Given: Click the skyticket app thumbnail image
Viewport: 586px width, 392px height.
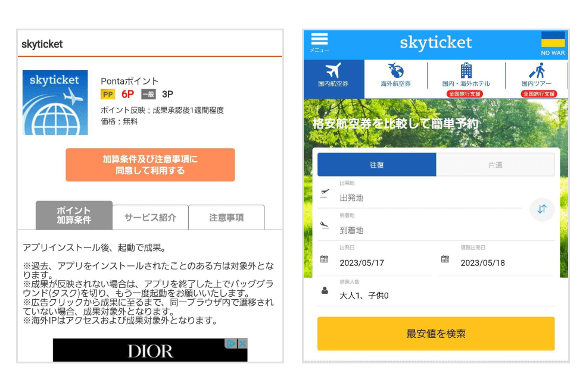Looking at the screenshot, I should click(x=55, y=103).
